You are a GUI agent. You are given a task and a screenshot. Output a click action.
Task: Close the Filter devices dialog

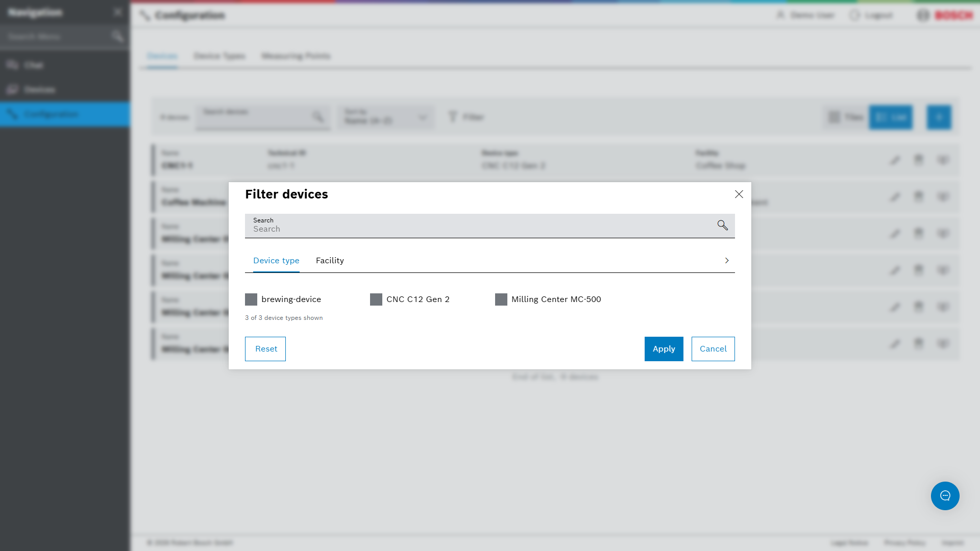(x=739, y=194)
